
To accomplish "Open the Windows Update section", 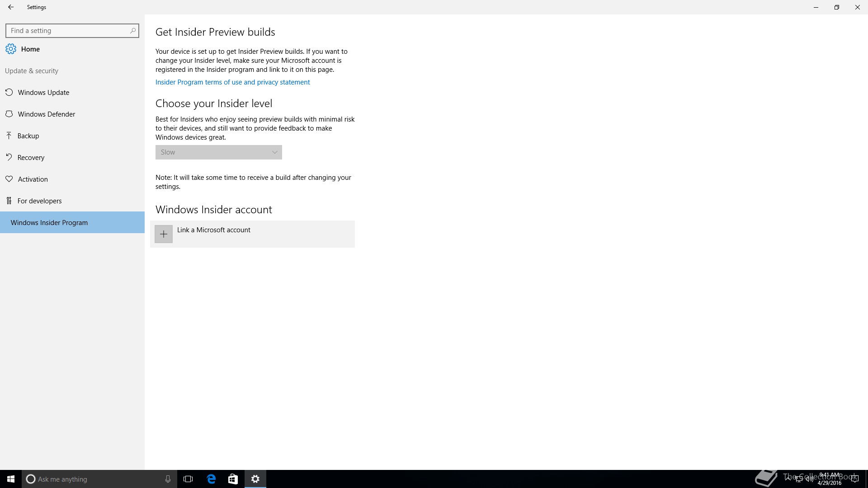I will tap(72, 92).
